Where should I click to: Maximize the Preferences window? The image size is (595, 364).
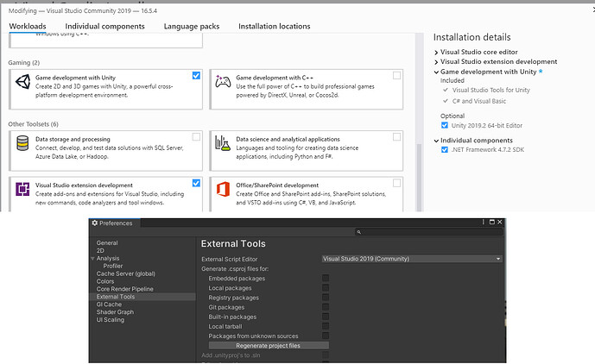click(x=491, y=223)
